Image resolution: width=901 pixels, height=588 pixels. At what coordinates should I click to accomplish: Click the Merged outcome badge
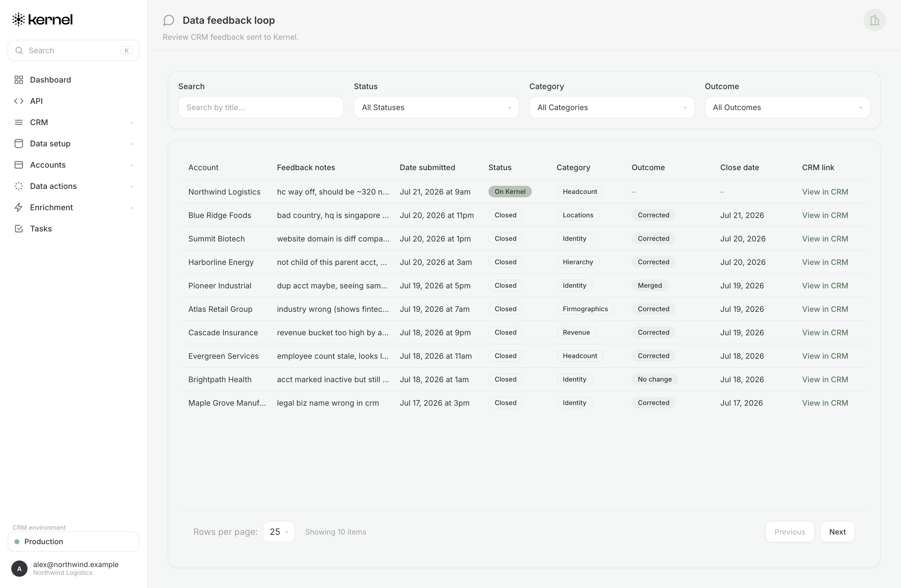pyautogui.click(x=650, y=285)
